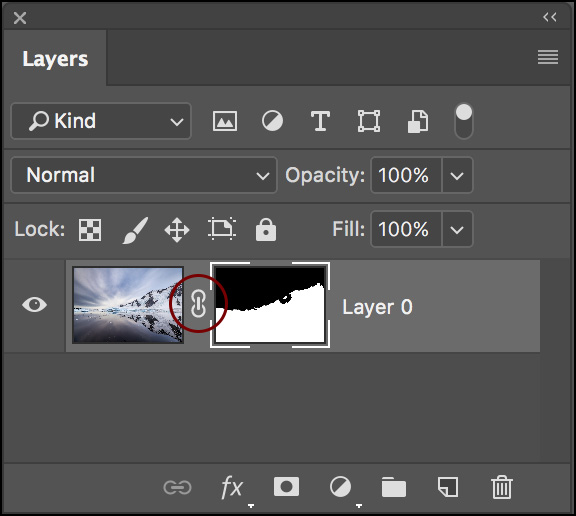The height and width of the screenshot is (516, 576).
Task: Select the Layers tab
Action: (x=55, y=59)
